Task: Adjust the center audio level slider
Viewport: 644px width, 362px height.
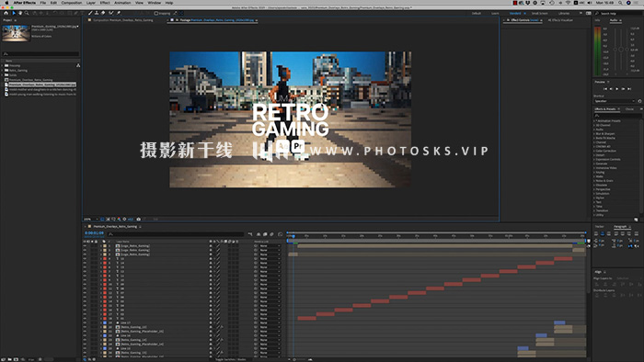Action: point(621,50)
